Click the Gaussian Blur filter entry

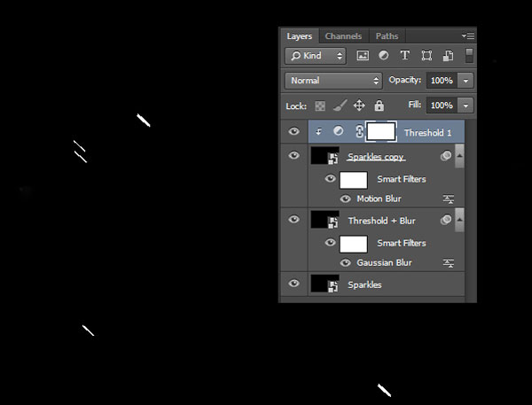tap(384, 263)
